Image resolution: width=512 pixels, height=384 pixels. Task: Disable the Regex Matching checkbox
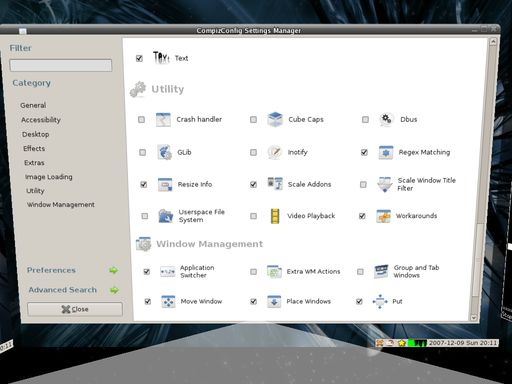point(364,152)
